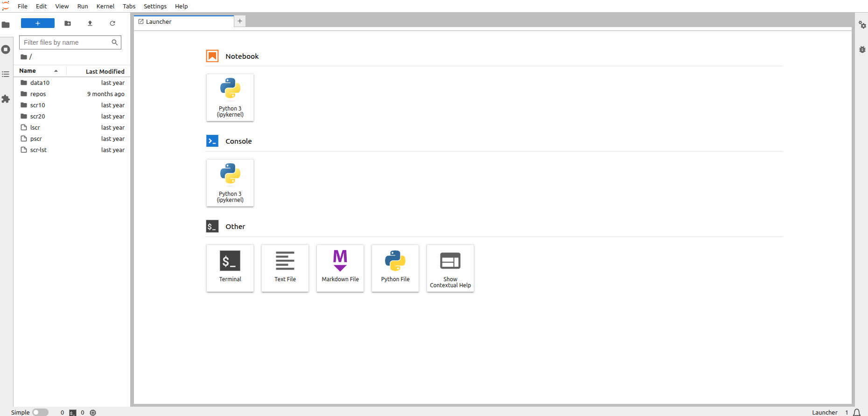The height and width of the screenshot is (416, 868).
Task: Open Table of Contents sidebar
Action: pos(6,74)
